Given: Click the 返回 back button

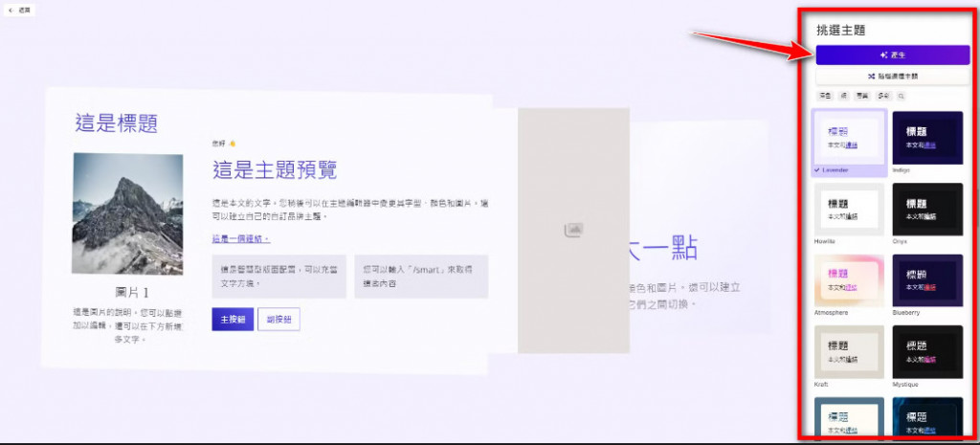Looking at the screenshot, I should [x=19, y=10].
